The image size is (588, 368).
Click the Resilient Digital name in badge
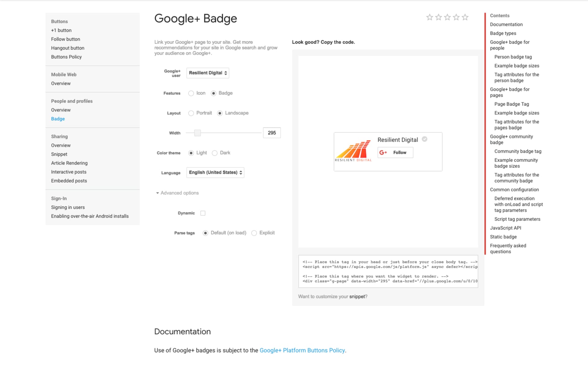[398, 140]
